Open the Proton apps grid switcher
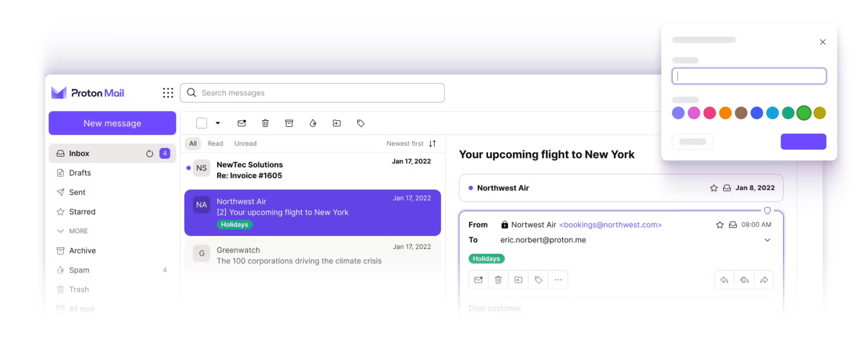 [x=168, y=93]
